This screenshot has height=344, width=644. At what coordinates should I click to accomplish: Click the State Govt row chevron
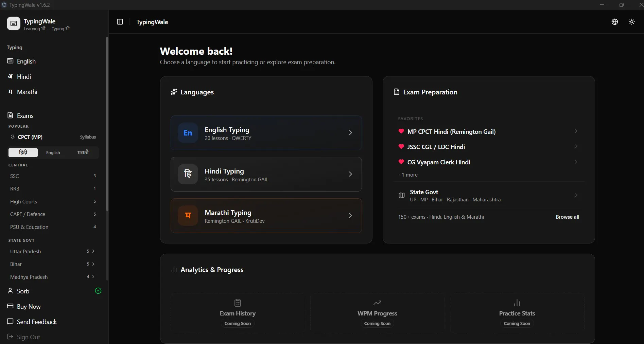click(x=576, y=195)
